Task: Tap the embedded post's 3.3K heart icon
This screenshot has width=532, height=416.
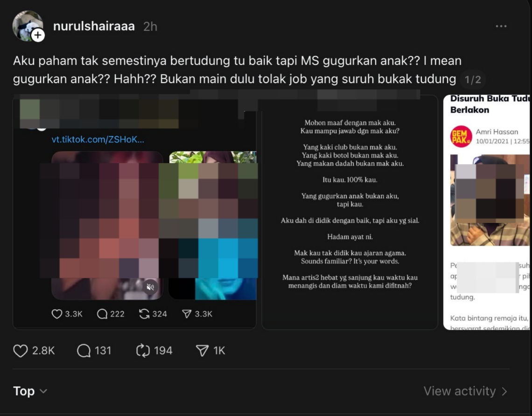Action: click(56, 314)
